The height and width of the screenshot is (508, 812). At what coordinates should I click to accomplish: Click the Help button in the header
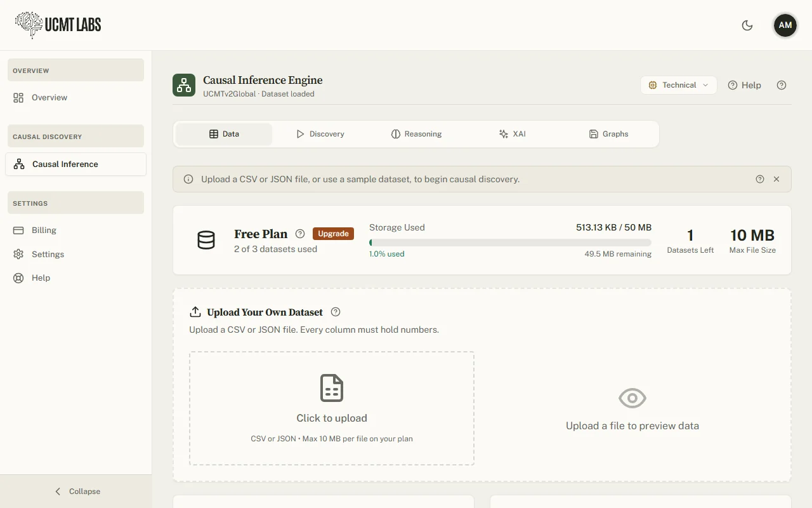(x=744, y=85)
